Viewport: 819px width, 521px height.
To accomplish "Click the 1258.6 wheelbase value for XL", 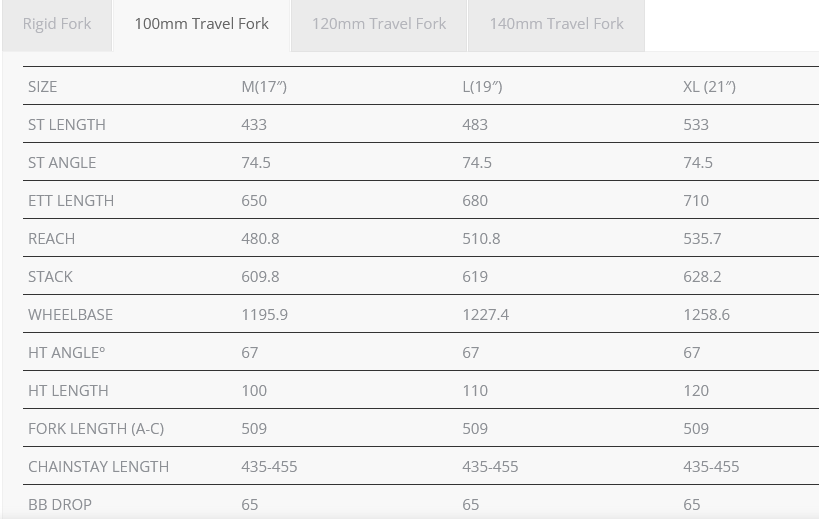I will click(706, 315).
